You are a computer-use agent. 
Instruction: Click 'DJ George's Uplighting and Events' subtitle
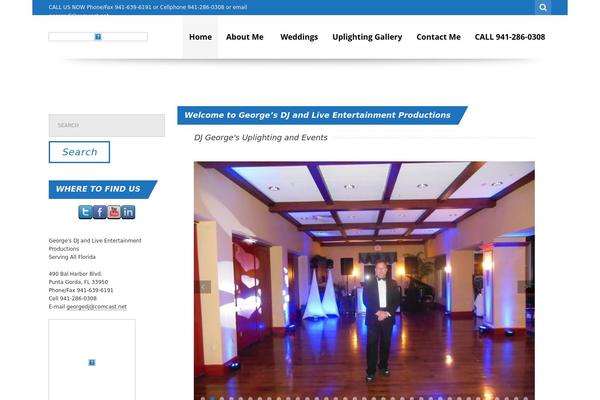click(x=261, y=137)
